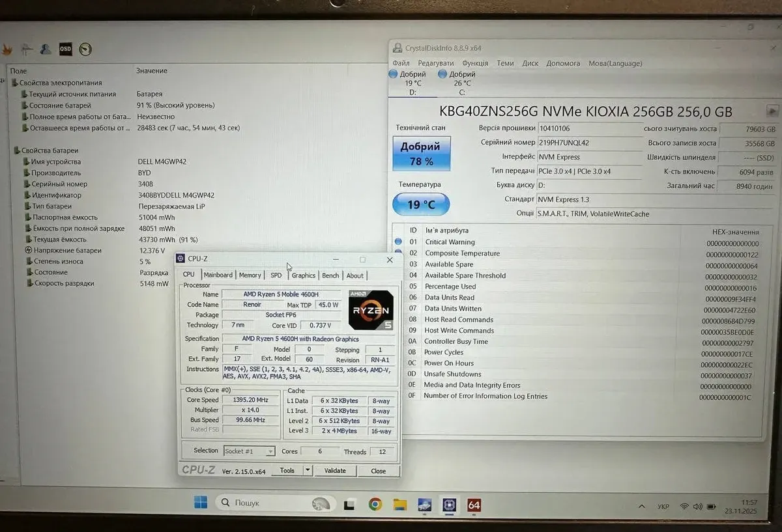Open AIDA64 from the taskbar
The height and width of the screenshot is (532, 782).
[474, 505]
